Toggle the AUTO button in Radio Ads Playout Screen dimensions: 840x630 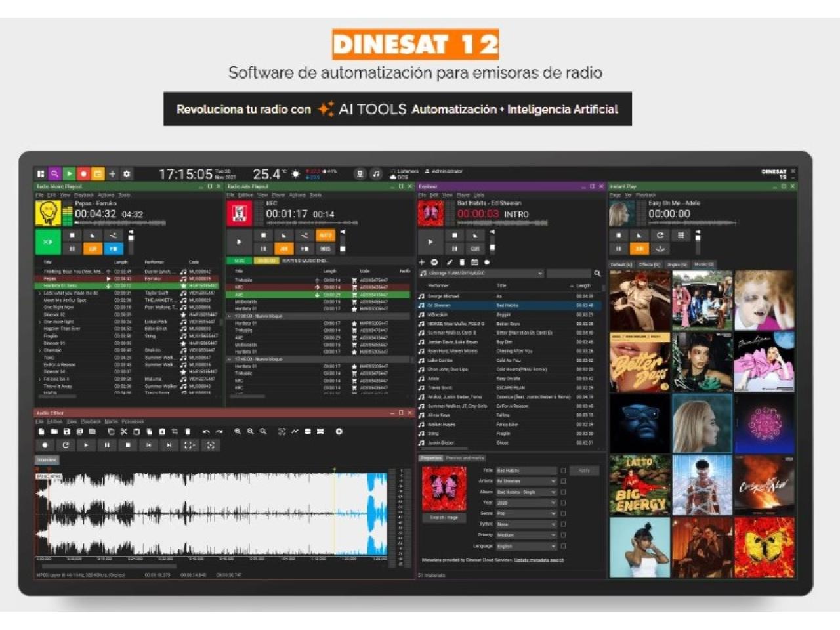(x=325, y=235)
